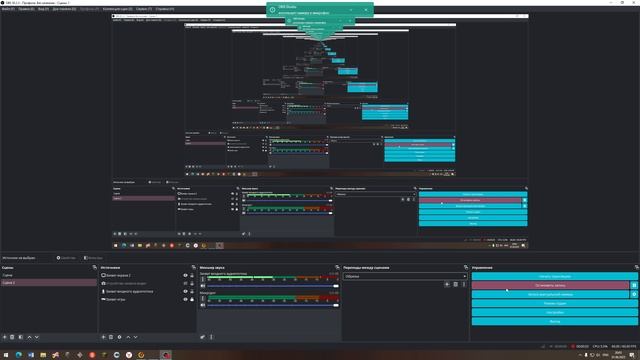Toggle visibility of greyed video capture device source
The width and height of the screenshot is (640, 360).
pyautogui.click(x=185, y=283)
